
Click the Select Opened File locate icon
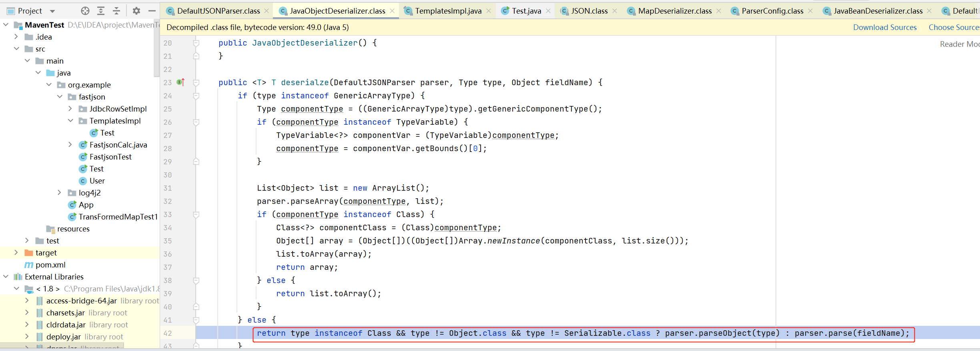(x=85, y=11)
